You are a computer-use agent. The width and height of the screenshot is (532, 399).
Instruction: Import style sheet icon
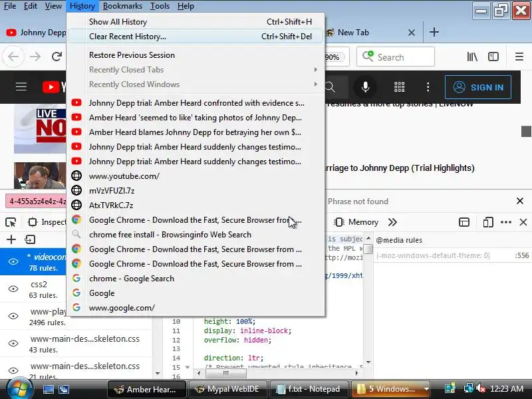click(x=30, y=239)
